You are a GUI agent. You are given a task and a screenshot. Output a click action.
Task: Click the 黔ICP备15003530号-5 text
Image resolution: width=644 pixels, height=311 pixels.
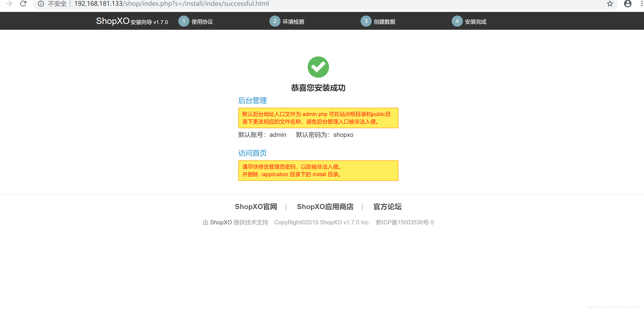(x=405, y=222)
